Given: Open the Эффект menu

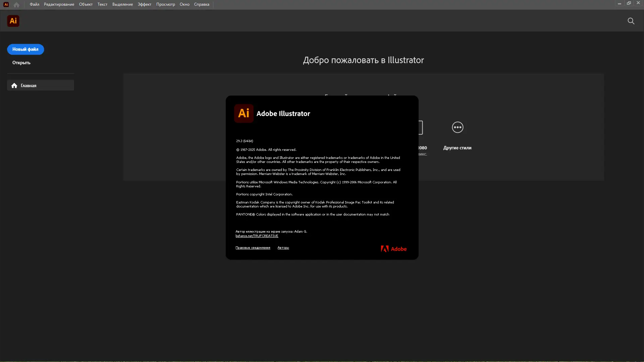Looking at the screenshot, I should coord(144,4).
